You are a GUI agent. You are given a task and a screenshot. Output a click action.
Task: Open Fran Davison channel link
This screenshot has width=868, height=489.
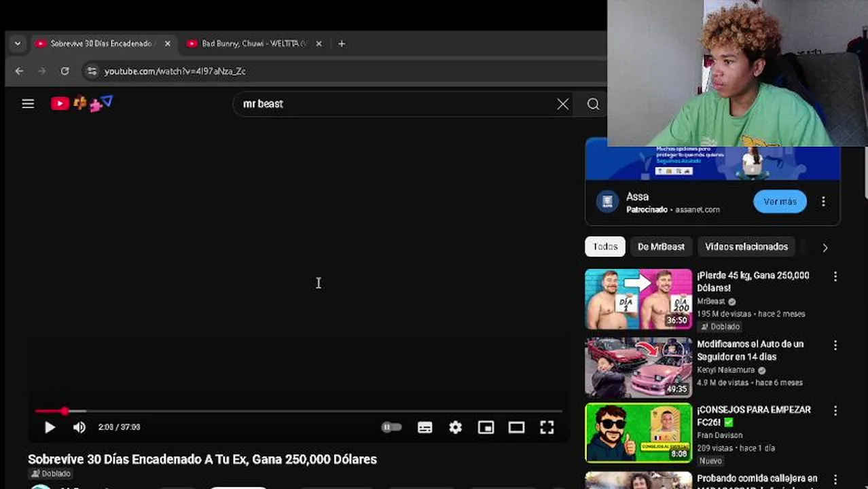[x=719, y=435]
